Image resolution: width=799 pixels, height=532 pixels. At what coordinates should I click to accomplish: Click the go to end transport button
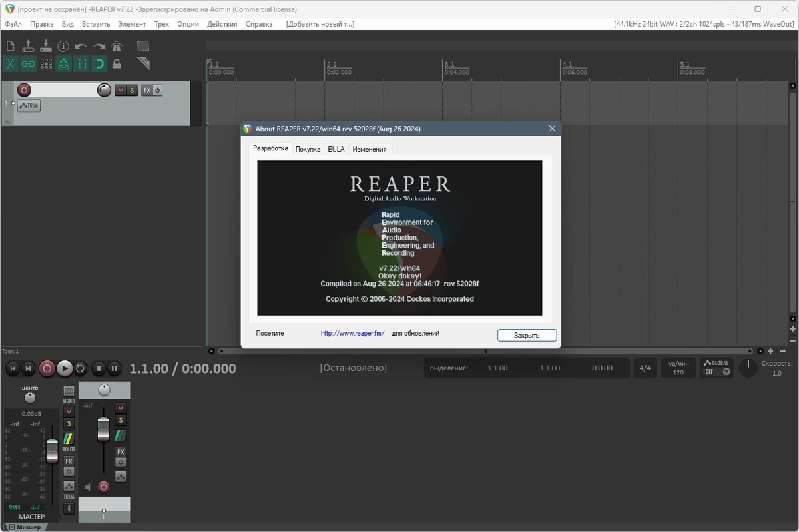click(x=28, y=368)
